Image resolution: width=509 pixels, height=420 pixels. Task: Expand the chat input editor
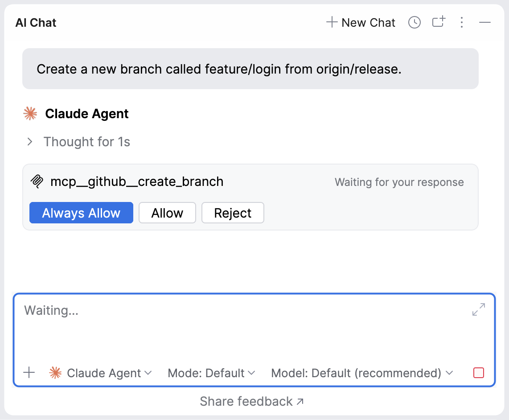pos(478,309)
